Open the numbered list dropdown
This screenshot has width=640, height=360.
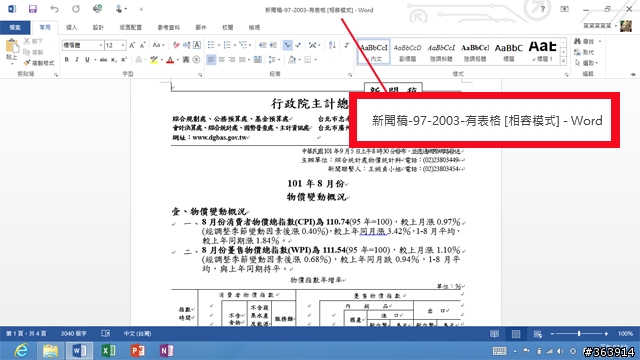(235, 45)
